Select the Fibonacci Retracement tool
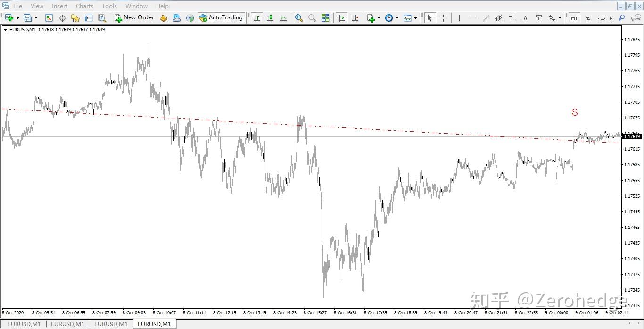 click(x=512, y=18)
